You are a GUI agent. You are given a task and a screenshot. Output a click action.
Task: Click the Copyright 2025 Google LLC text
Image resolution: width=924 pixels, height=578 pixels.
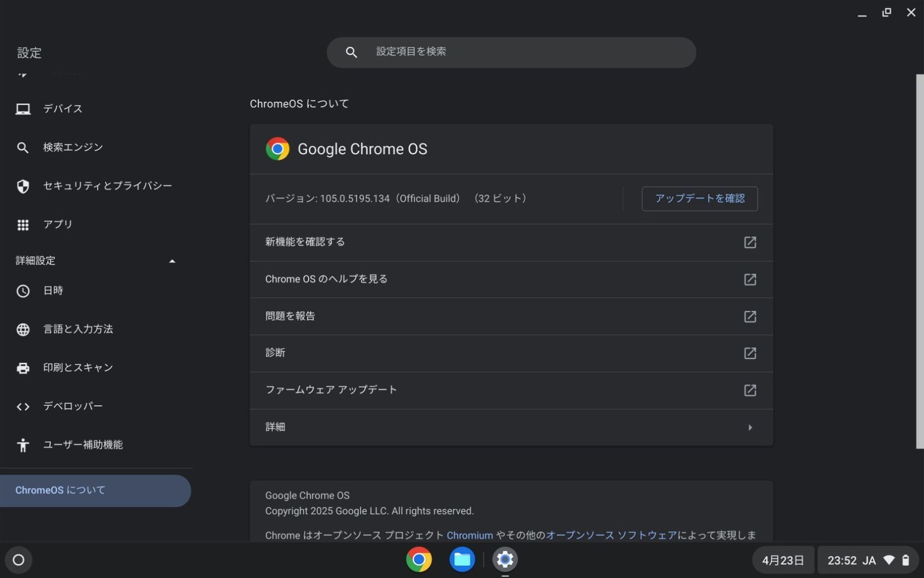[x=370, y=511]
